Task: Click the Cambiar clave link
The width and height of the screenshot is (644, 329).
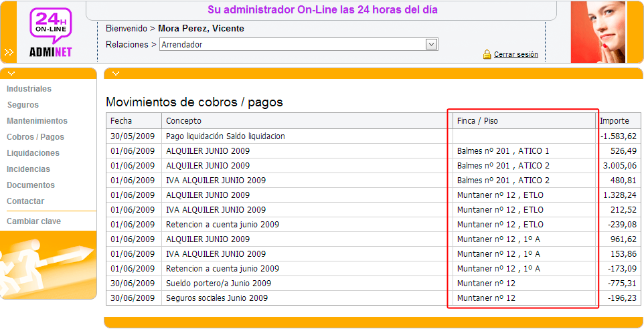Action: point(33,221)
